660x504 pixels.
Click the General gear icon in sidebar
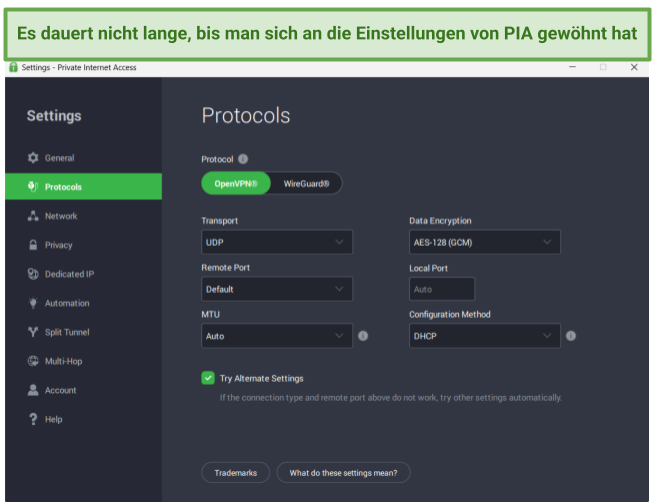click(33, 158)
